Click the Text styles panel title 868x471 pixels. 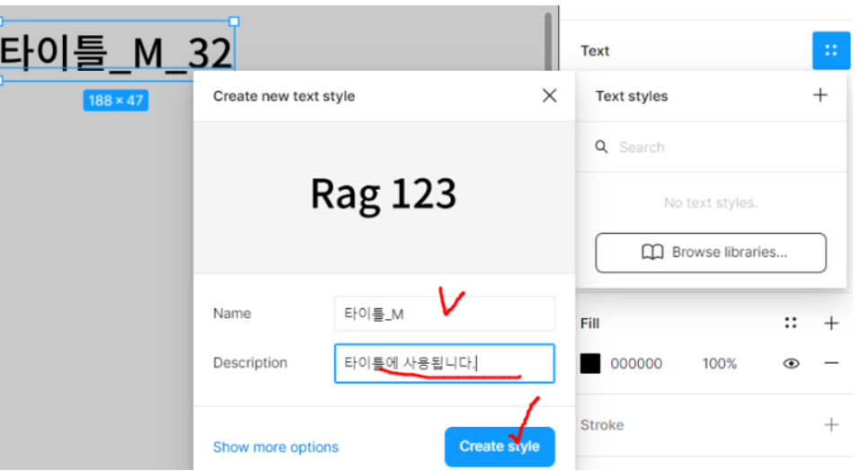pos(632,96)
